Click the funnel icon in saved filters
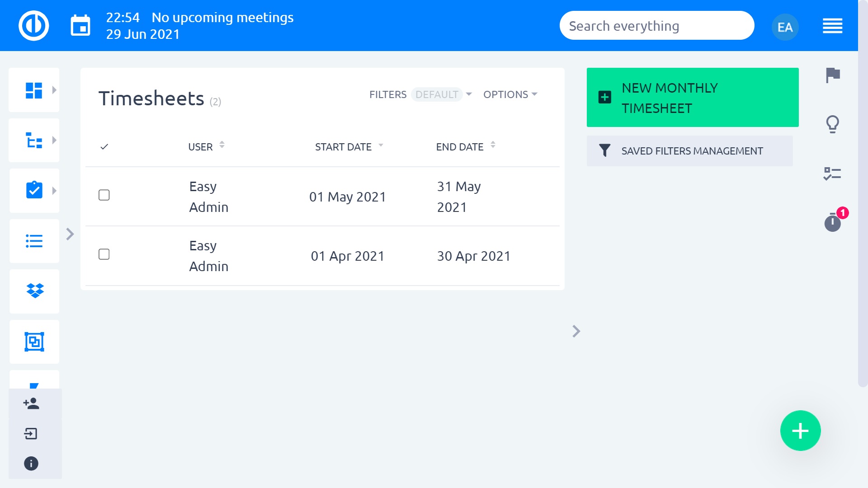Screen dimensions: 868x488 click(604, 150)
